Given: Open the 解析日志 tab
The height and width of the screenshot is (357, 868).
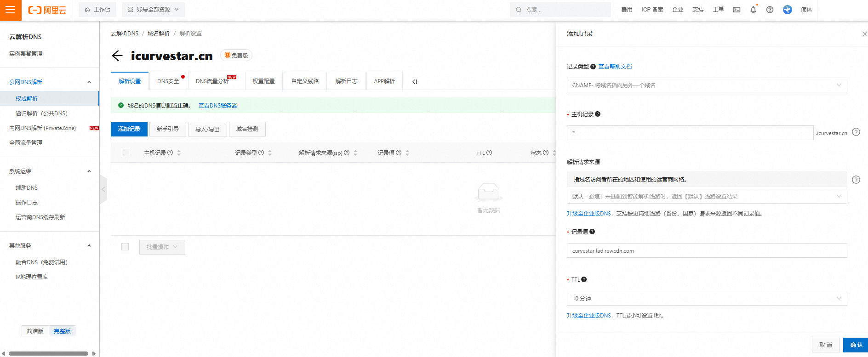Looking at the screenshot, I should click(x=346, y=81).
